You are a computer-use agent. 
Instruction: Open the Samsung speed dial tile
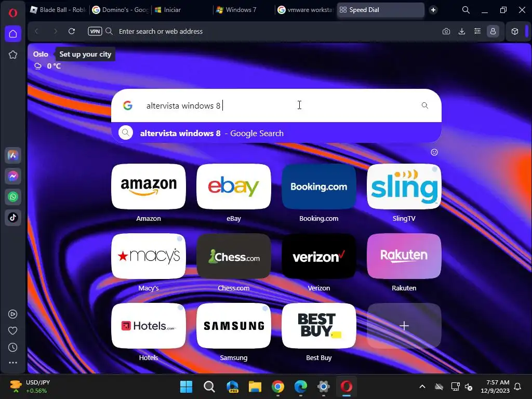[x=234, y=326]
